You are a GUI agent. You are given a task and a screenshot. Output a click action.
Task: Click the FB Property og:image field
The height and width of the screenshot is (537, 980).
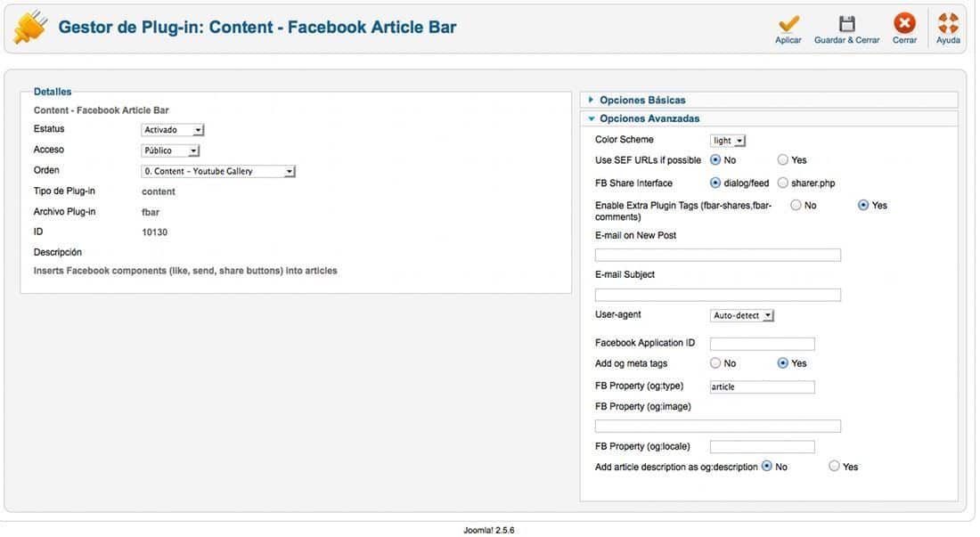pos(717,426)
